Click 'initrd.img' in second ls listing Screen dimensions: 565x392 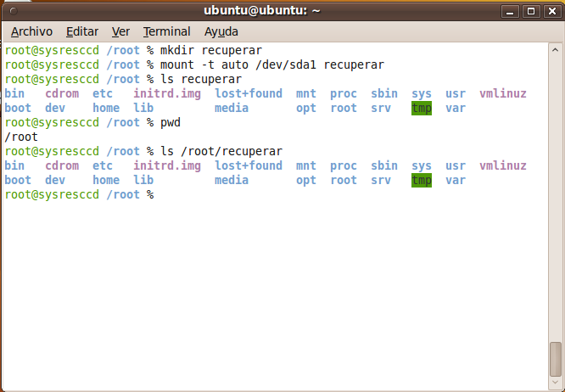(x=167, y=165)
